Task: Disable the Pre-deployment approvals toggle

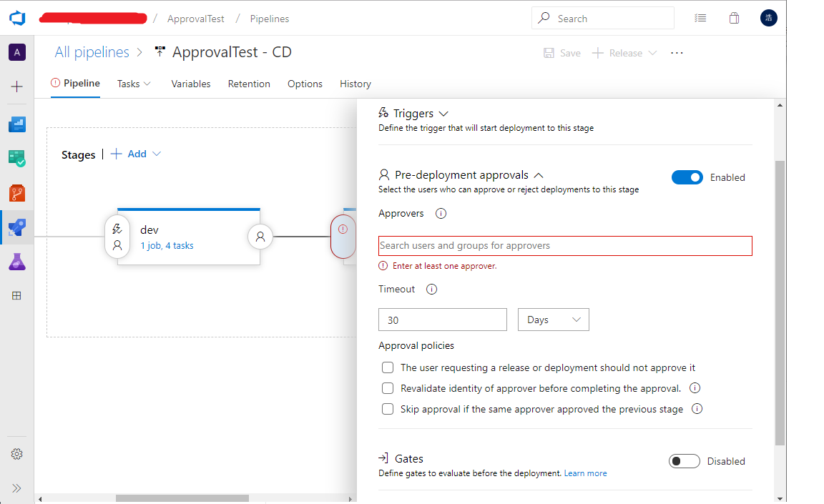Action: tap(687, 177)
